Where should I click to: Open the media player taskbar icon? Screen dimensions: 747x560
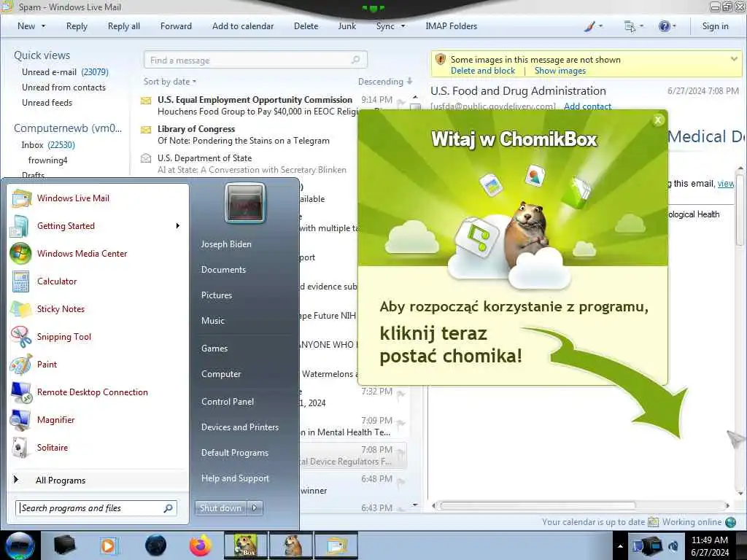(109, 545)
